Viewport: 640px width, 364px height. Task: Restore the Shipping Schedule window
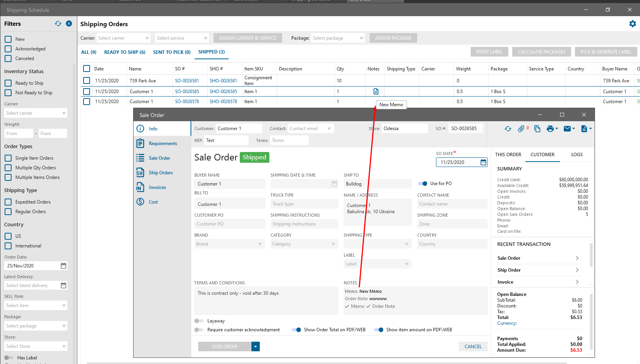[x=608, y=10]
